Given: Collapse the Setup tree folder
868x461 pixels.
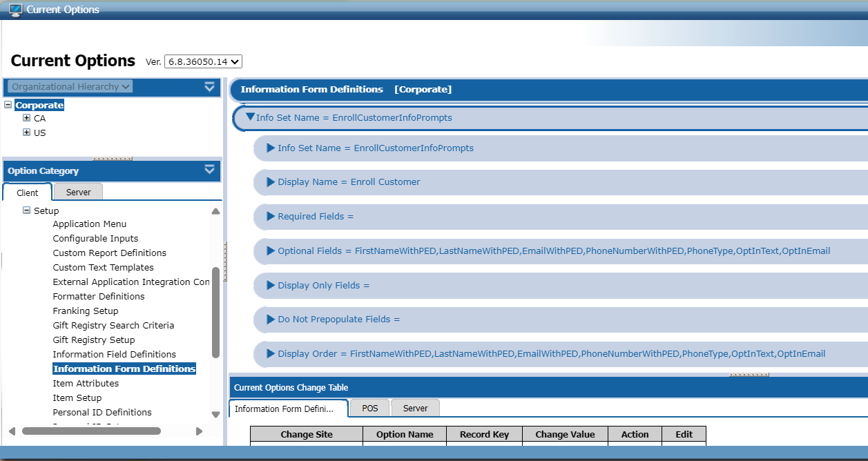Looking at the screenshot, I should point(27,210).
